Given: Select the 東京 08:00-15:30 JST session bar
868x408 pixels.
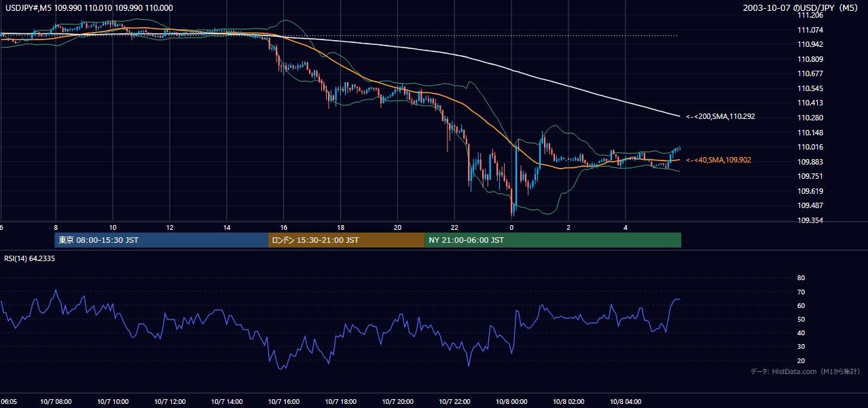Looking at the screenshot, I should [162, 240].
